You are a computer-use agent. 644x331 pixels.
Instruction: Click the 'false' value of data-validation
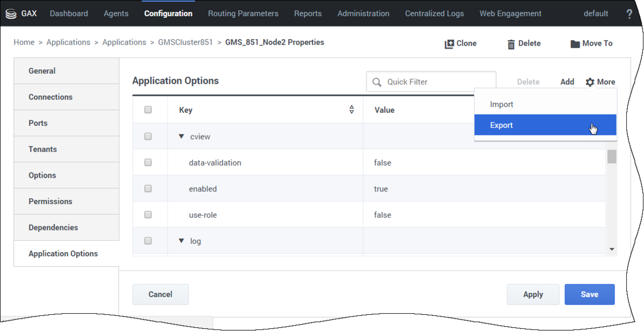click(383, 163)
